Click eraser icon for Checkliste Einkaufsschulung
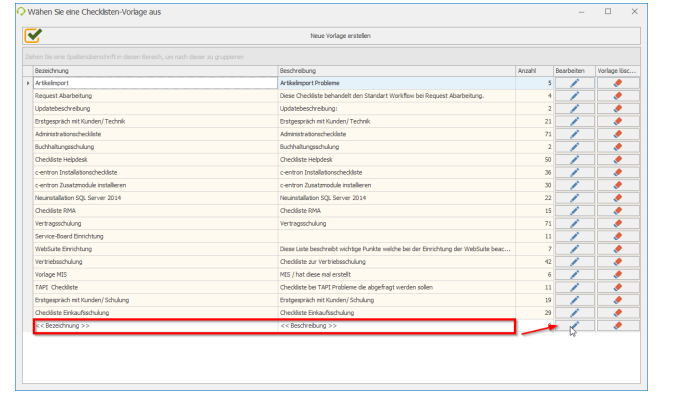Viewport: 675px width, 417px height. click(617, 312)
